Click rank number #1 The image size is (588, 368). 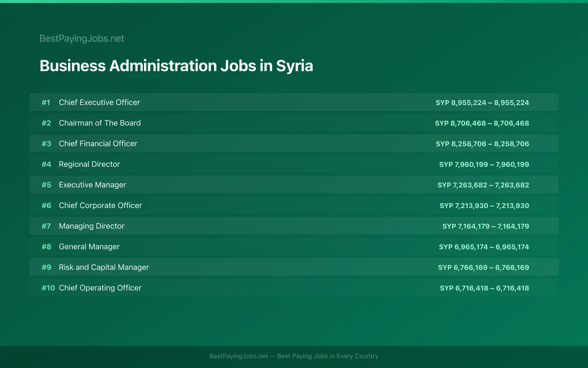46,103
